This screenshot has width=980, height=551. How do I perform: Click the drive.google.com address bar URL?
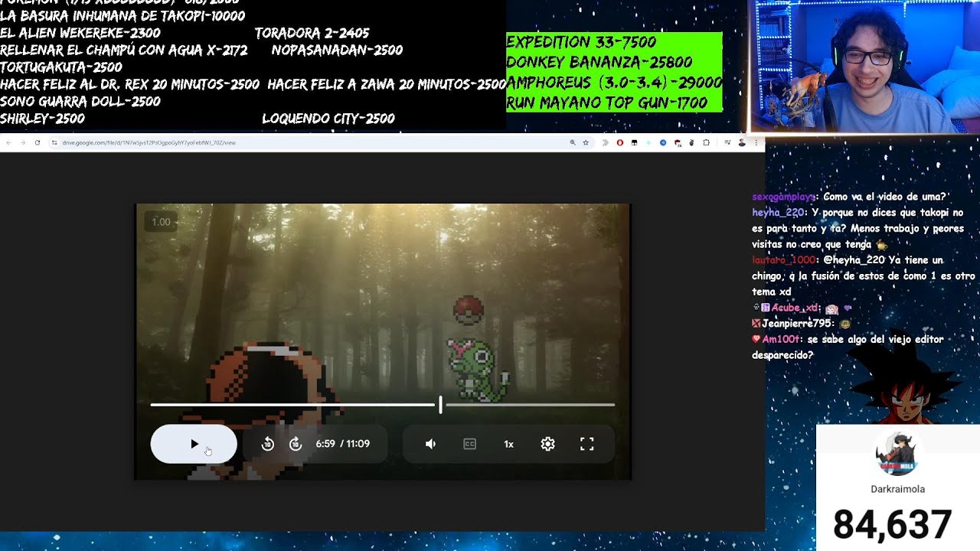point(149,142)
